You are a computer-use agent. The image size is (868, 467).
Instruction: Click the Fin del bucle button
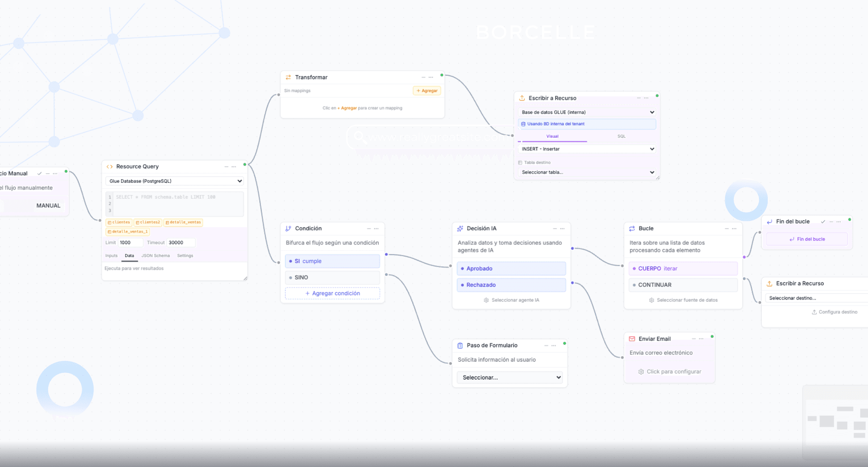pos(806,238)
